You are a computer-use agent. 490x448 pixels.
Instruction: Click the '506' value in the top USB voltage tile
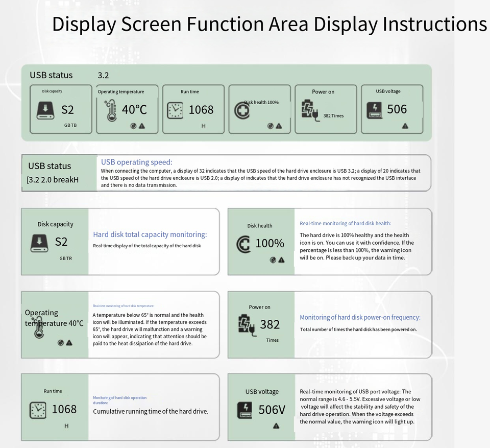pos(397,109)
